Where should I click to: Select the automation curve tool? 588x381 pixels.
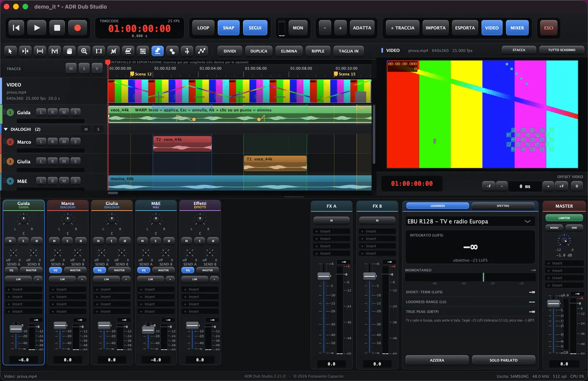tap(202, 51)
